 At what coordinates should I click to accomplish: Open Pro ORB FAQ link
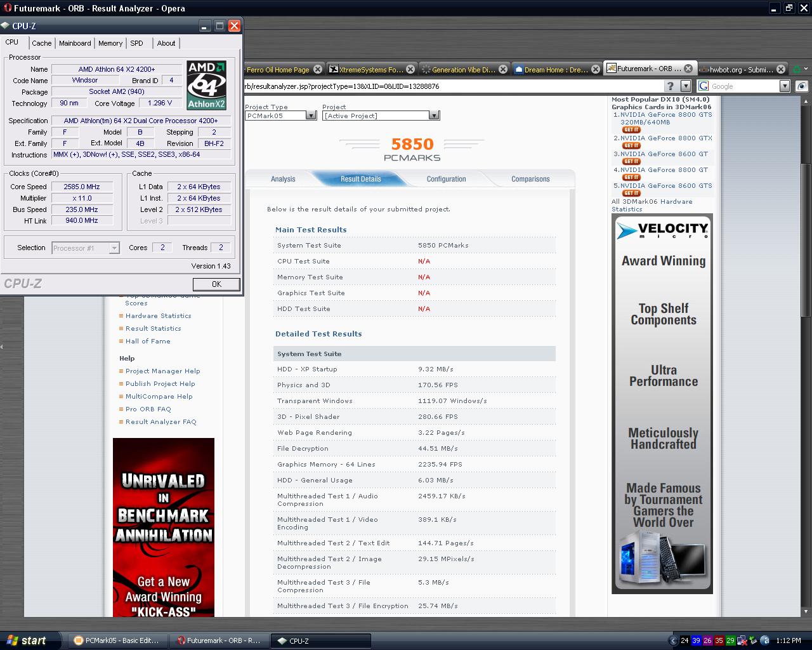pyautogui.click(x=148, y=409)
